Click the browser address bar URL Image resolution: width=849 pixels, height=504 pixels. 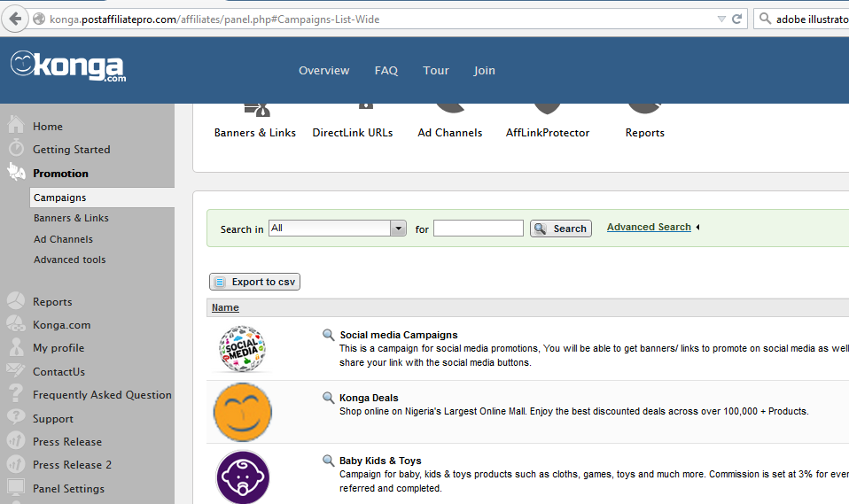(x=214, y=19)
